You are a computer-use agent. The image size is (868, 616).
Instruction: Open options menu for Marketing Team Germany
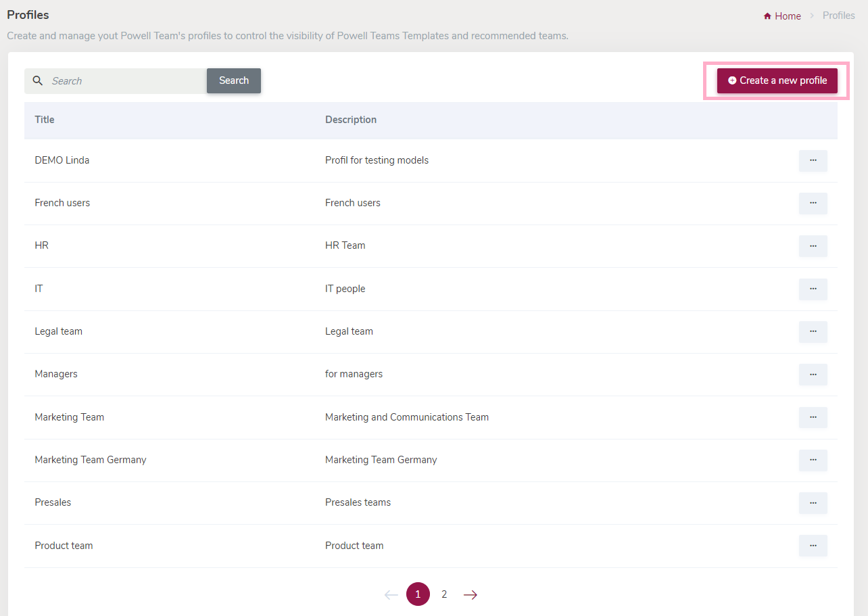(813, 460)
